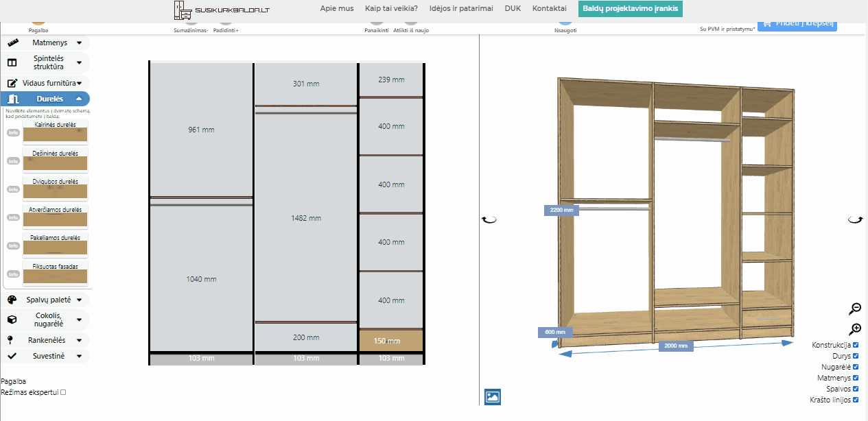Click the image snapshot icon
Screen dimensions: 868x421
[x=492, y=396]
